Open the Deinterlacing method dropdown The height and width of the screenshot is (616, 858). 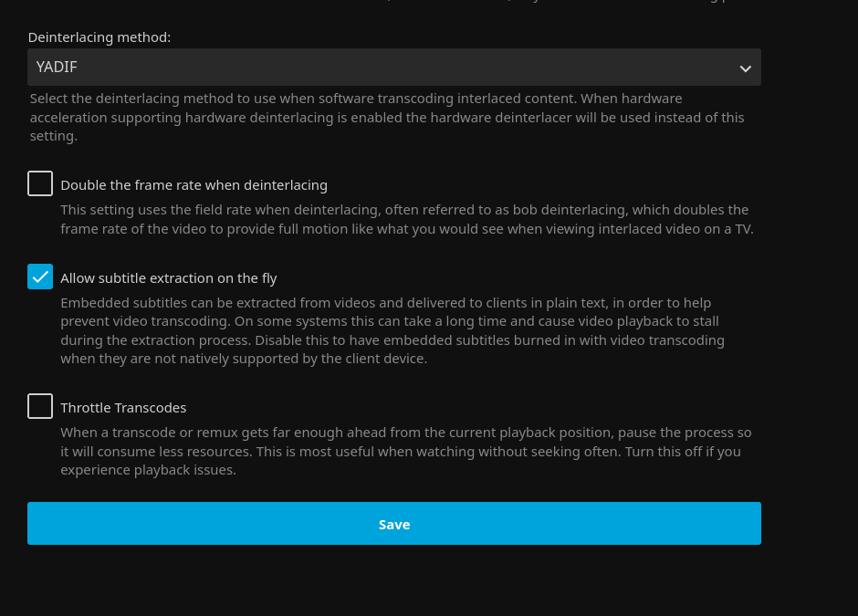[x=392, y=68]
